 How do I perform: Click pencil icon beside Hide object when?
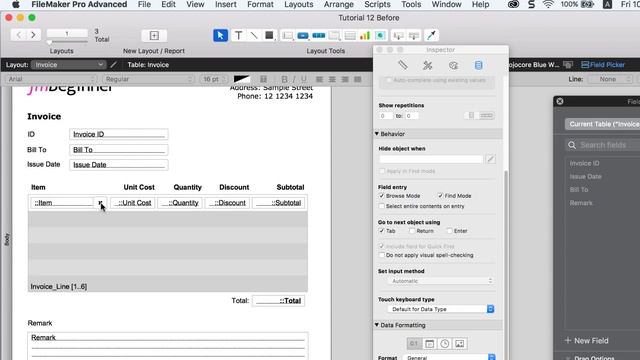click(491, 159)
